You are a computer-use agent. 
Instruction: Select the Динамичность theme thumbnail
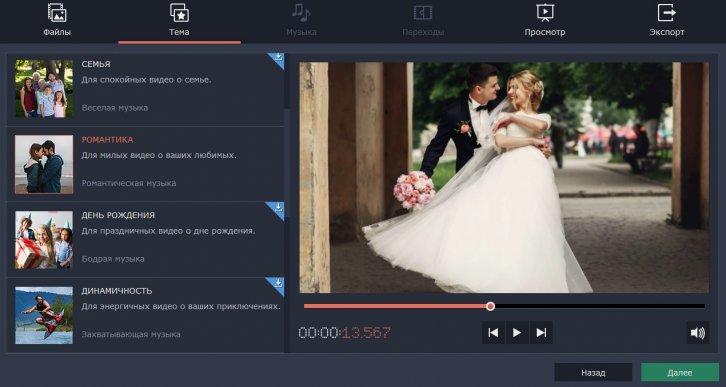(x=44, y=315)
